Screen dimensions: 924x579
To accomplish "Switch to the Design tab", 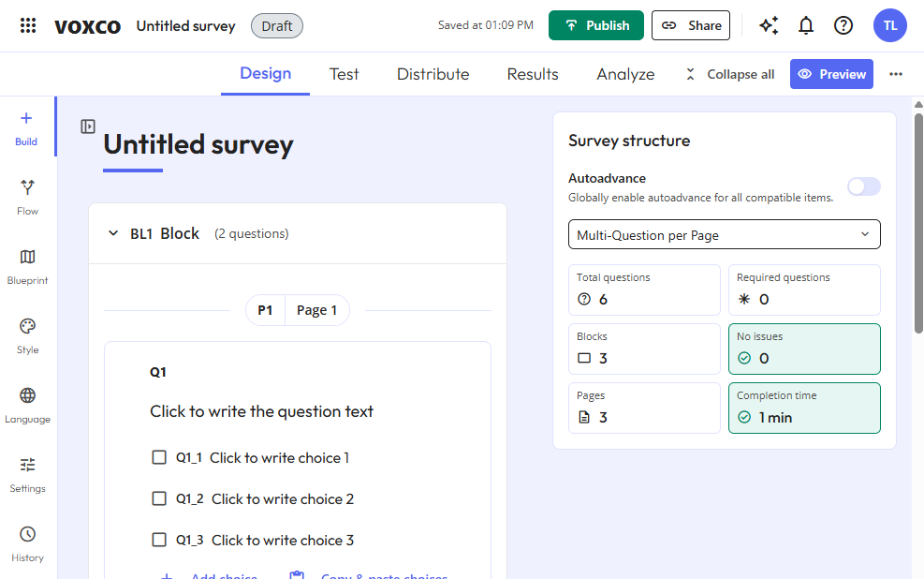I will (265, 74).
